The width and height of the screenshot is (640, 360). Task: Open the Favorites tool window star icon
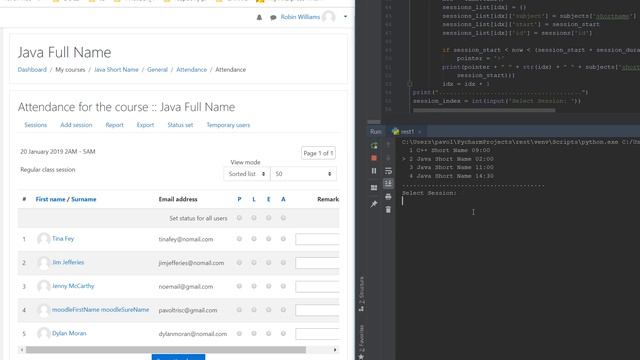361,356
